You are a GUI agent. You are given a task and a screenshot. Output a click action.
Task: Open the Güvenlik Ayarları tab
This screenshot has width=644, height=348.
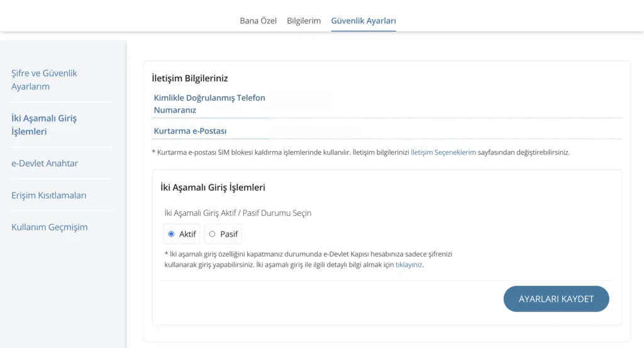tap(364, 21)
